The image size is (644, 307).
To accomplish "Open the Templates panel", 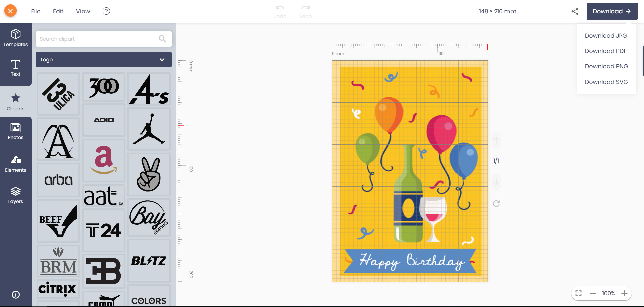I will 15,38.
